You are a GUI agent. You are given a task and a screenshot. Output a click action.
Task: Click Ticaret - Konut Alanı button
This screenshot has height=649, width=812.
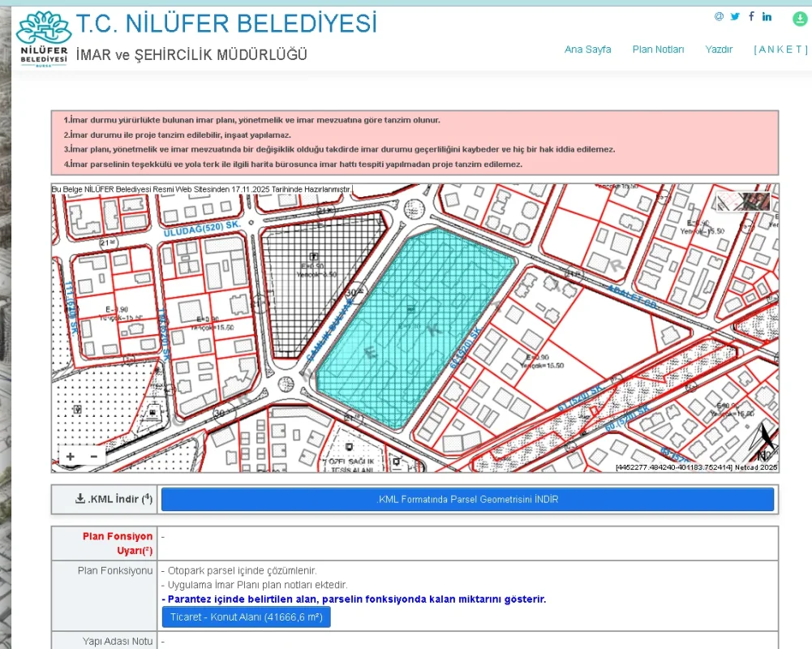(x=247, y=617)
